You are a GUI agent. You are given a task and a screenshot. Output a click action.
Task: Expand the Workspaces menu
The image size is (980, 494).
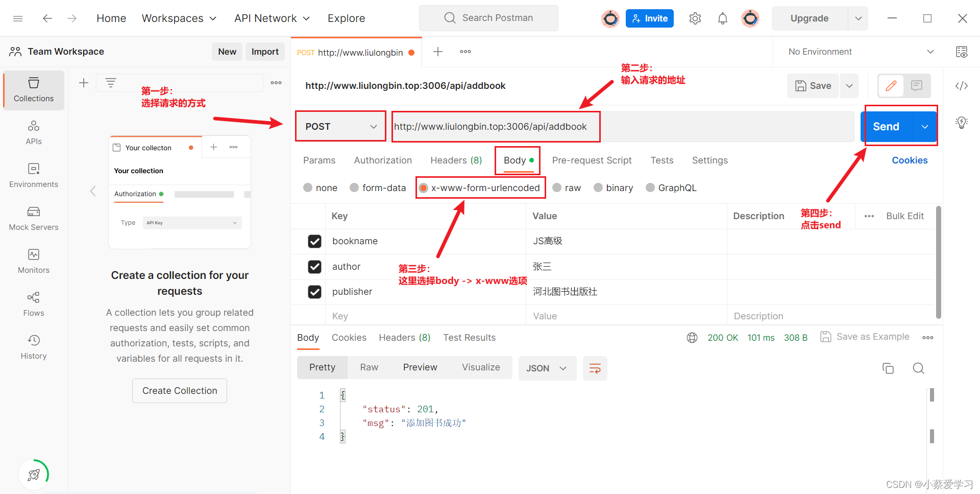pos(179,18)
